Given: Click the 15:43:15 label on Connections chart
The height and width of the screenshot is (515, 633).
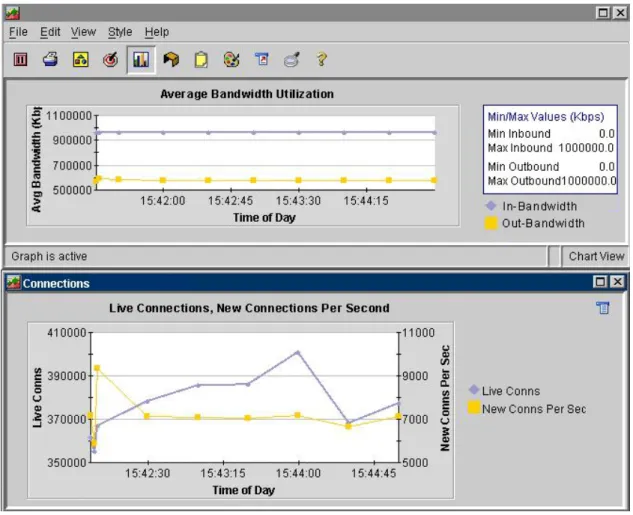Looking at the screenshot, I should (223, 473).
